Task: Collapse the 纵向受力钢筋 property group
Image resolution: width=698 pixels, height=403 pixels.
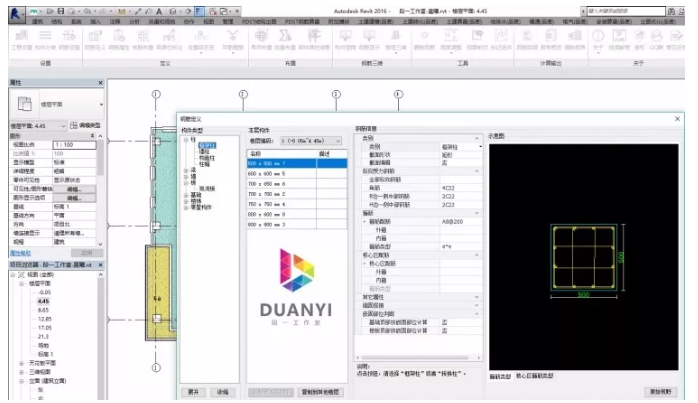Action: click(477, 171)
